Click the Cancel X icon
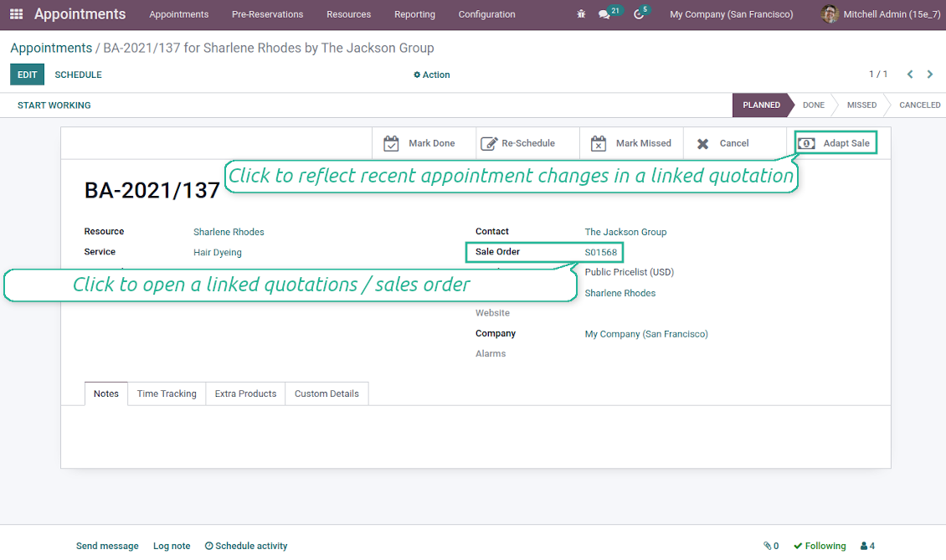 click(702, 144)
